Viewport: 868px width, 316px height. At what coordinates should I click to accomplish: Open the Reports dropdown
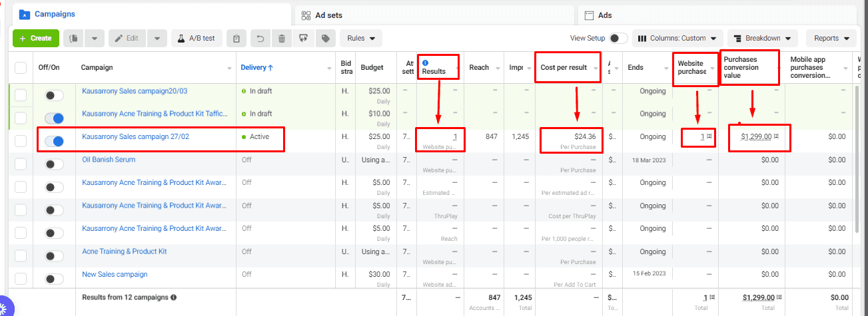pos(831,39)
